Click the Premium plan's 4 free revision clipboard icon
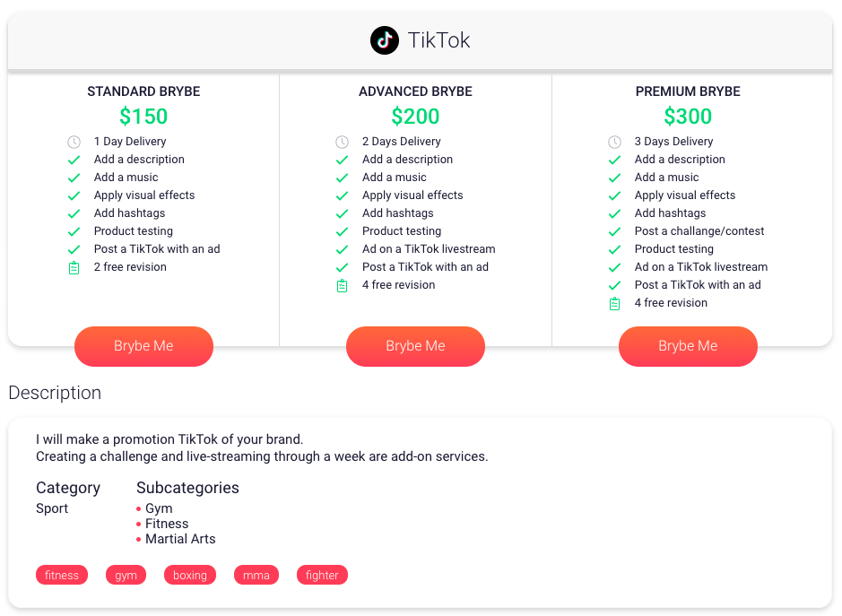Viewport: 842px width, 616px height. click(614, 303)
